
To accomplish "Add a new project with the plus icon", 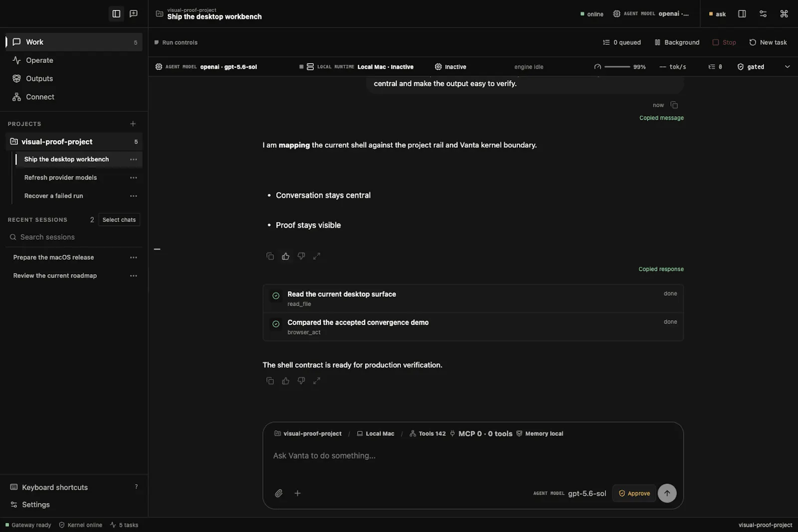I will coord(133,124).
